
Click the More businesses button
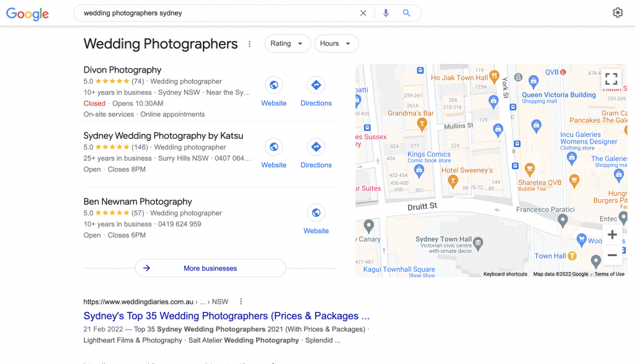(x=210, y=268)
